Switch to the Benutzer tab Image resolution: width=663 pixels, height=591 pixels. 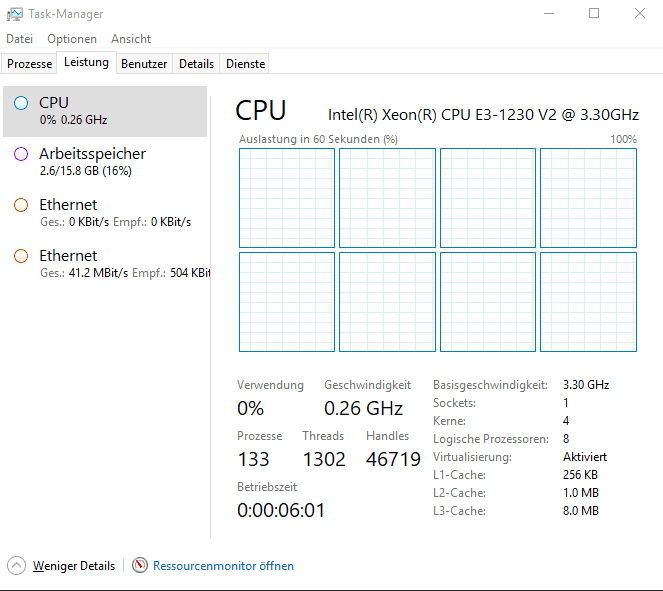point(144,64)
